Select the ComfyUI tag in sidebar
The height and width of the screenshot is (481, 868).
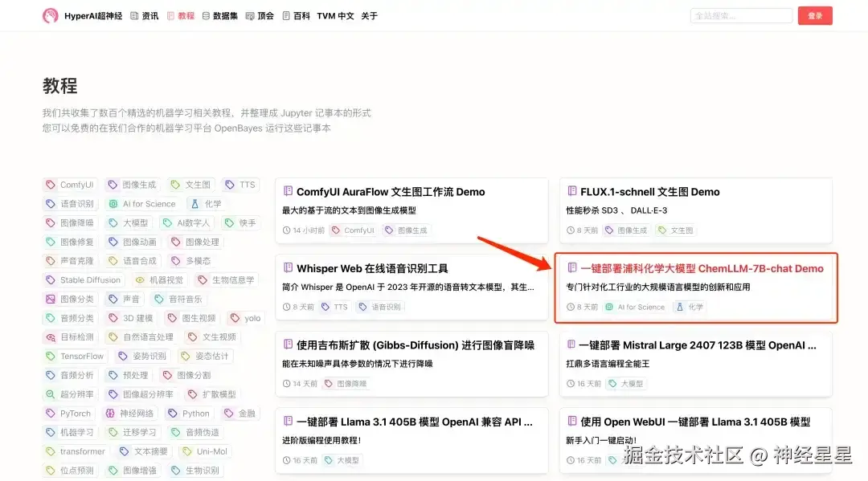tap(70, 185)
